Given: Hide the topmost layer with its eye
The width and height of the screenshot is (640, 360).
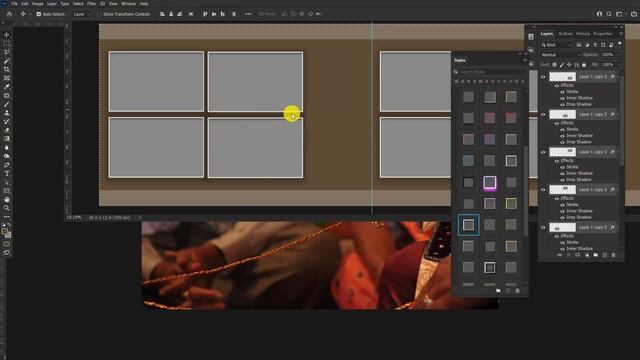Looking at the screenshot, I should point(543,77).
